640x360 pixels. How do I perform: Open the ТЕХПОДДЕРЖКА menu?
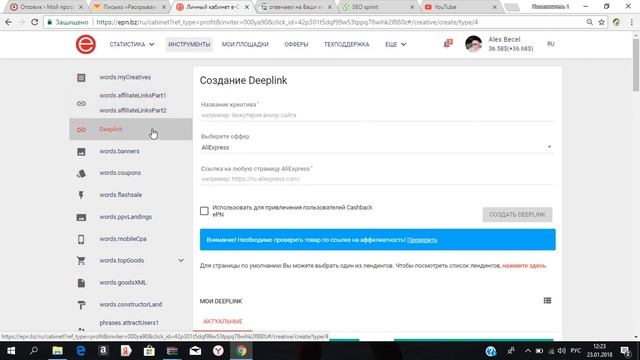pos(347,44)
